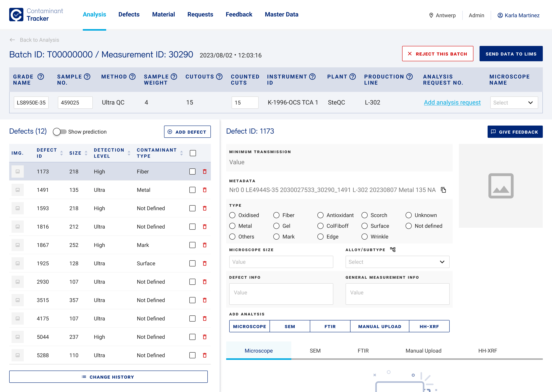Delete defect 1491 with trash icon

point(205,190)
